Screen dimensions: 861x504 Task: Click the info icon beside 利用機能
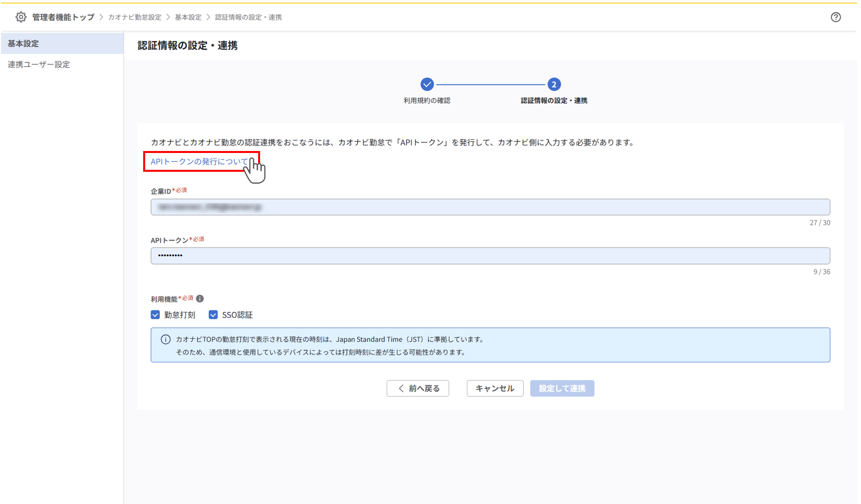click(200, 299)
